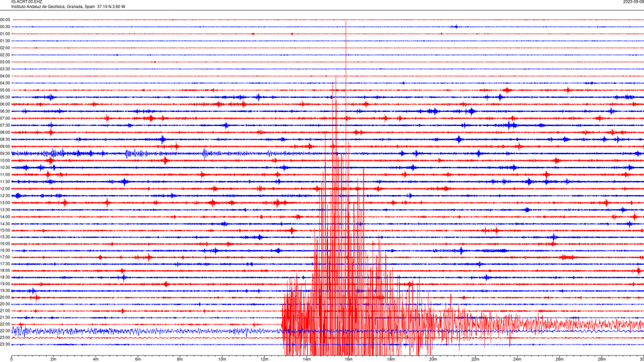Select the 12:30 trace time label
The image size is (644, 362).
[5, 196]
